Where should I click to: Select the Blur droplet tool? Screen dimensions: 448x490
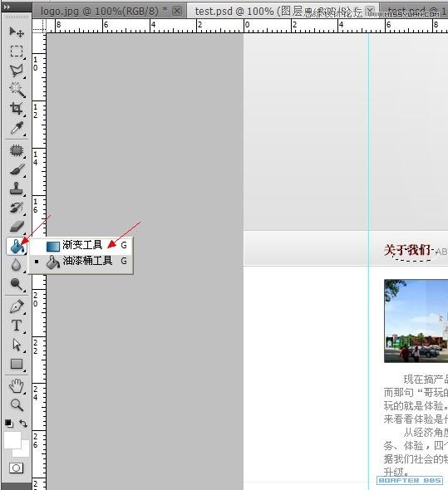(17, 265)
